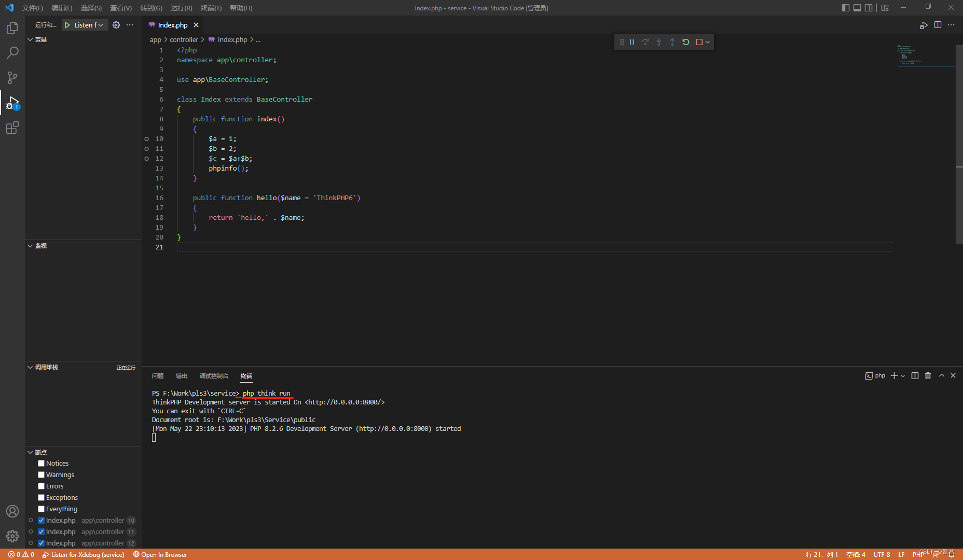Screen dimensions: 963x560
Task: Open the 帮助(H) menu
Action: (241, 8)
